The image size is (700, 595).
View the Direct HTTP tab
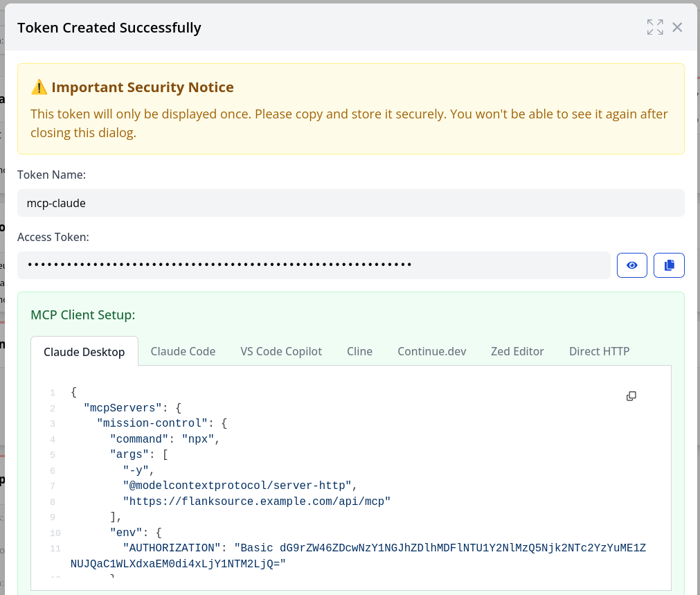(599, 351)
